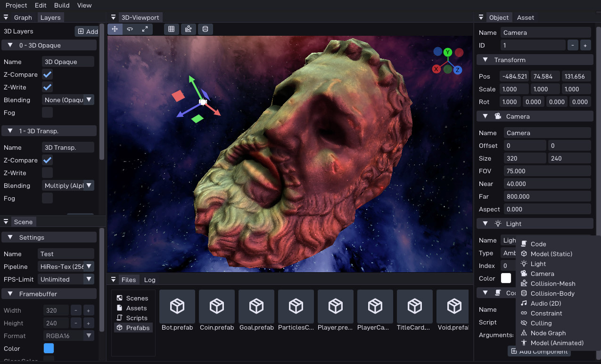Select the rotate gizmo tool
This screenshot has width=601, height=364.
click(x=130, y=29)
